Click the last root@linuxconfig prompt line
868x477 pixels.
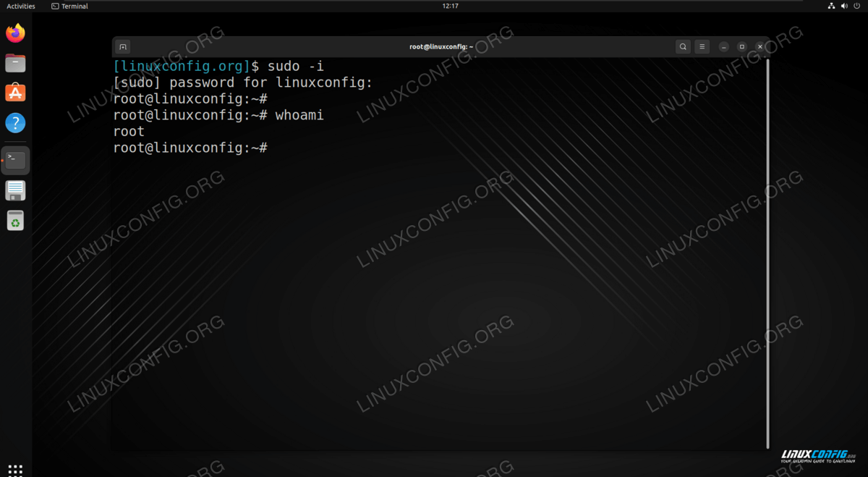(191, 148)
